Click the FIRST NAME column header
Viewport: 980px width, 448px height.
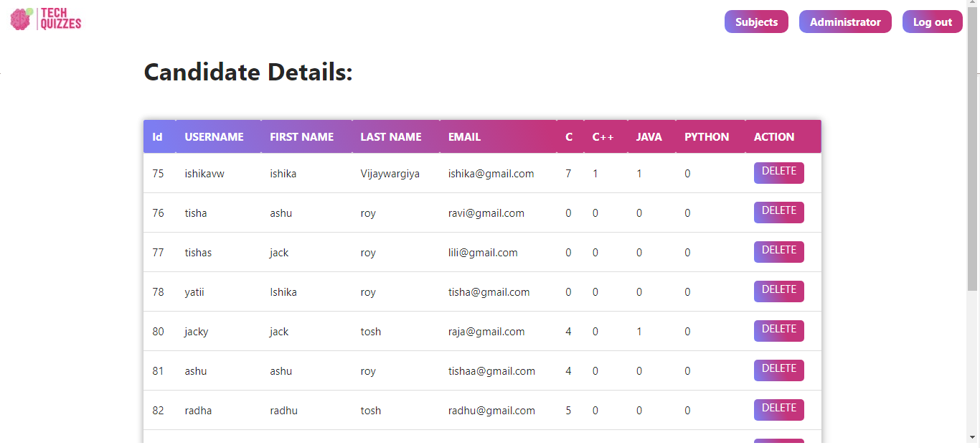(301, 136)
